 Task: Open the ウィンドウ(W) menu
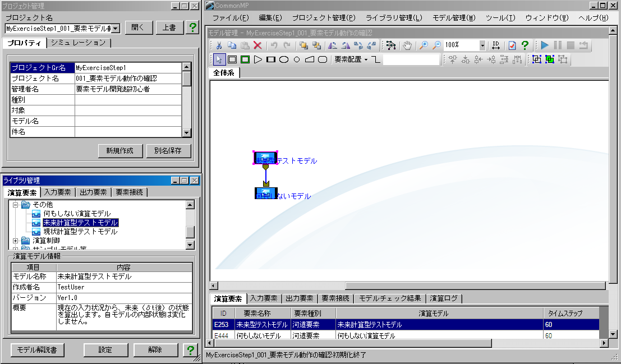[x=547, y=18]
